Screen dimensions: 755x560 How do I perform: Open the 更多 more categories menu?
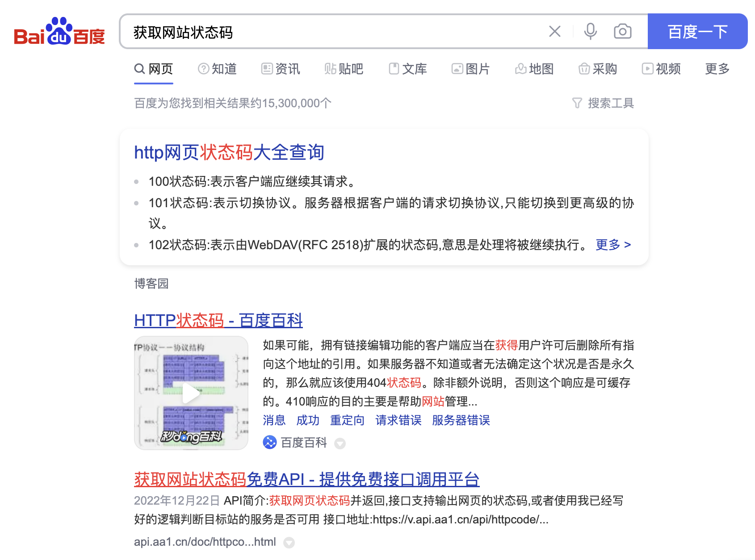[717, 69]
